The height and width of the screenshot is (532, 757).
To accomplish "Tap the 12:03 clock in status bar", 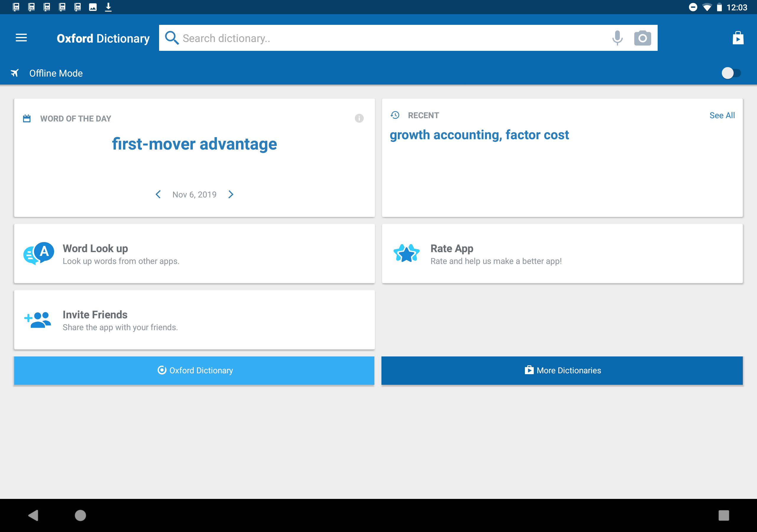I will click(737, 7).
